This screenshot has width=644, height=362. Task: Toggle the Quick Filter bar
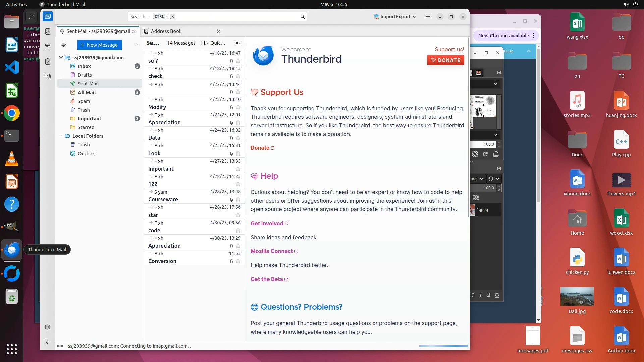[x=215, y=43]
